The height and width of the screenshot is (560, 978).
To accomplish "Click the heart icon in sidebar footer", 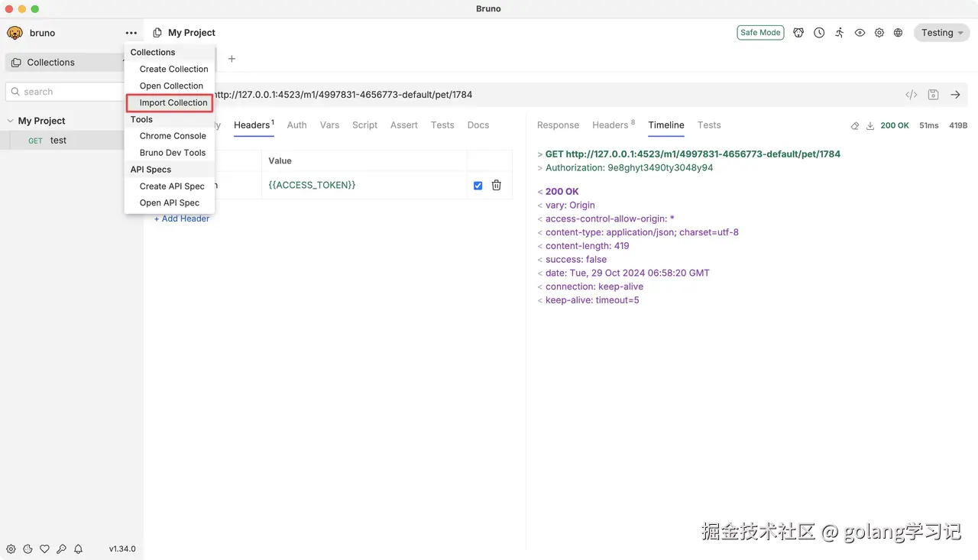I will 44,549.
